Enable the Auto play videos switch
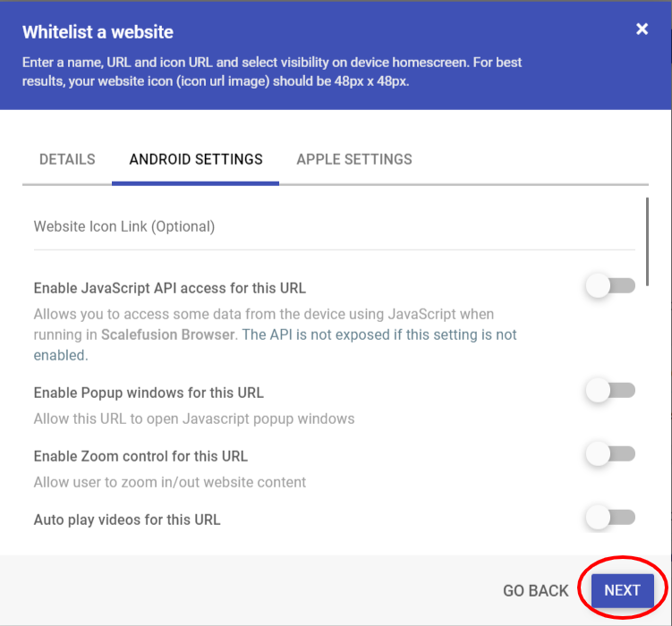 coord(611,517)
